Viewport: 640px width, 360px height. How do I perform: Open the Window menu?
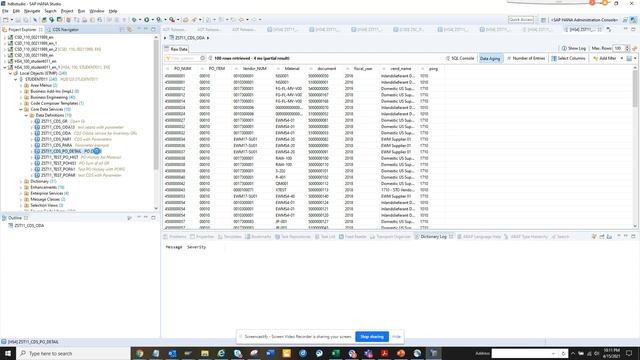point(97,11)
